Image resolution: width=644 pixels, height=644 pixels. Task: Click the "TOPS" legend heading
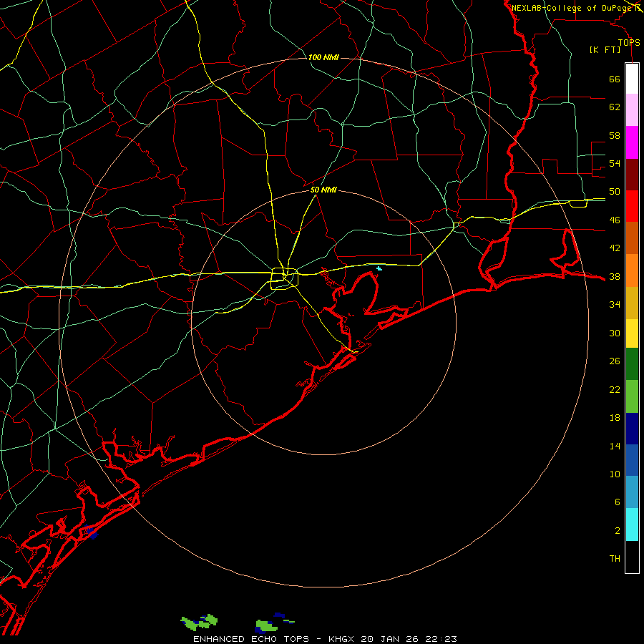click(629, 42)
